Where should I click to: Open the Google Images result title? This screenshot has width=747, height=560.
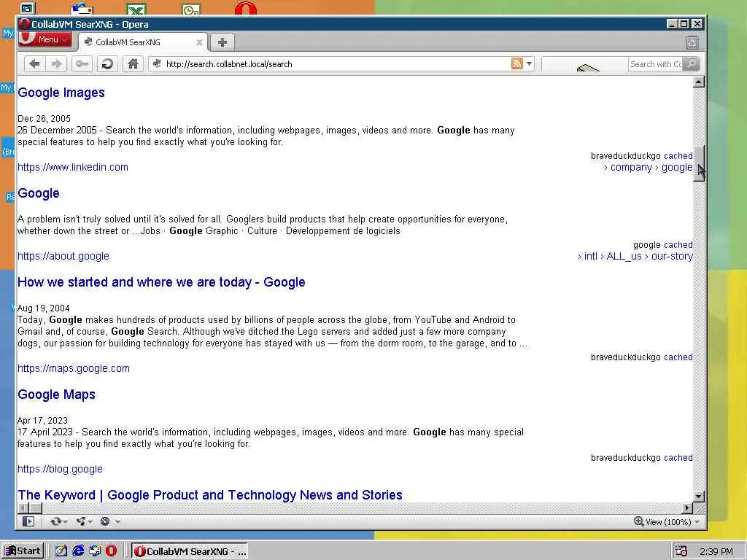(x=61, y=93)
